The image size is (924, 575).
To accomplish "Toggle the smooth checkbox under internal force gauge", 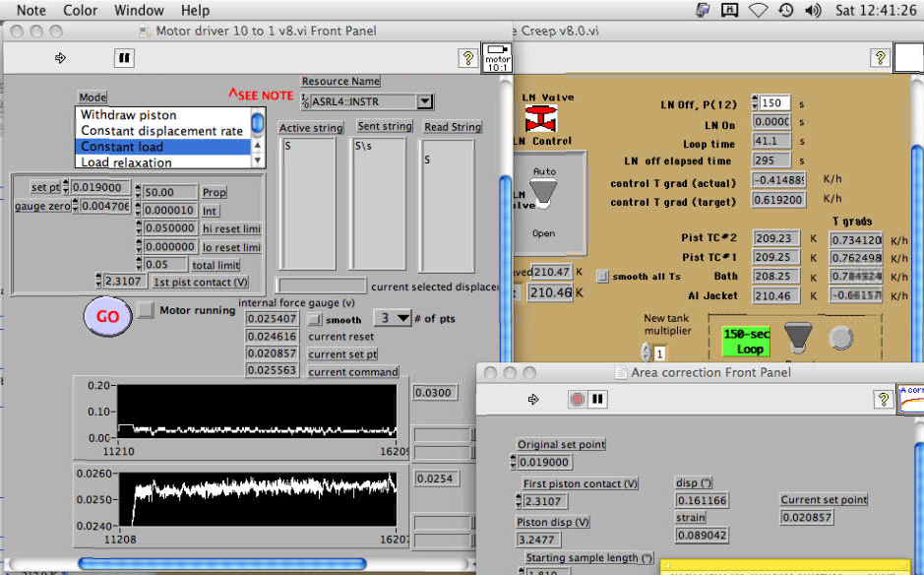I will tap(315, 319).
